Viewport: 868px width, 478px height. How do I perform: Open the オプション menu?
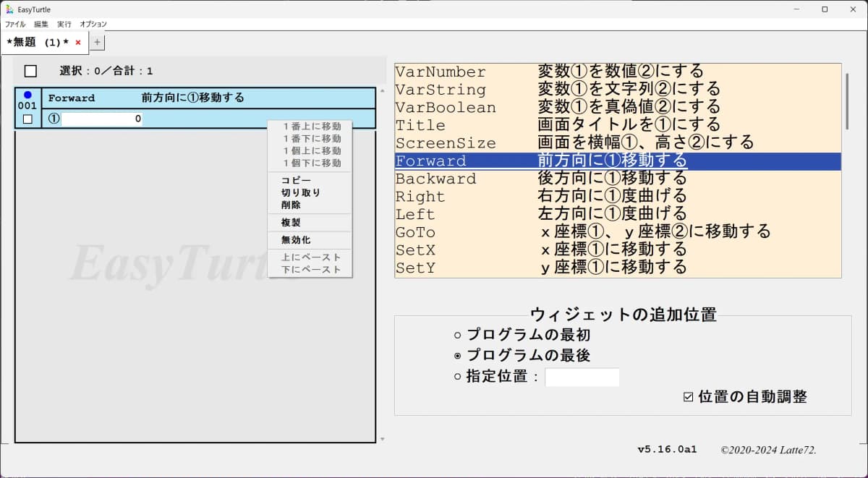point(93,25)
